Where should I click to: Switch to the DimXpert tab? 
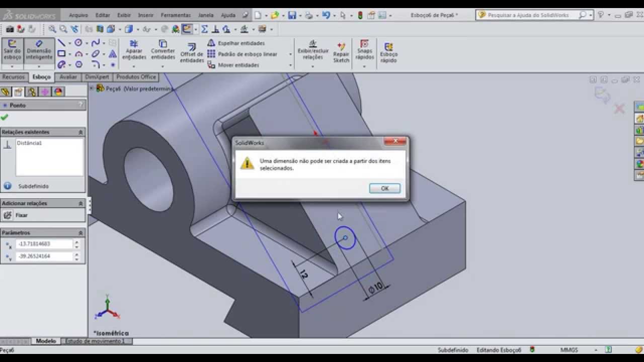pyautogui.click(x=97, y=77)
